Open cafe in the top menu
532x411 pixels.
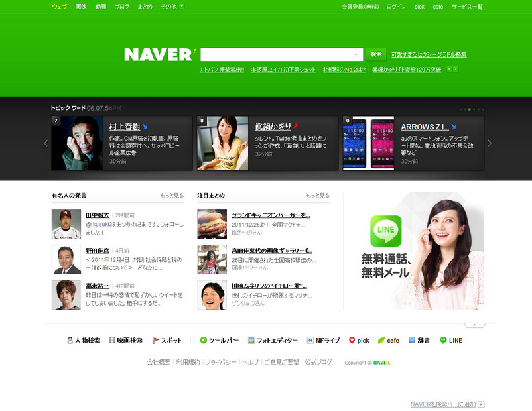tap(438, 7)
